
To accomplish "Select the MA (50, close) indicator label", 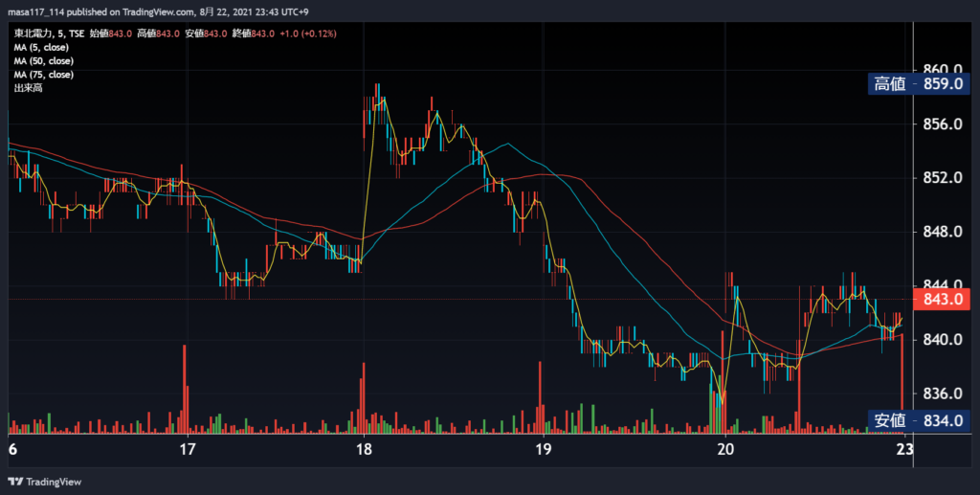I will pos(44,61).
